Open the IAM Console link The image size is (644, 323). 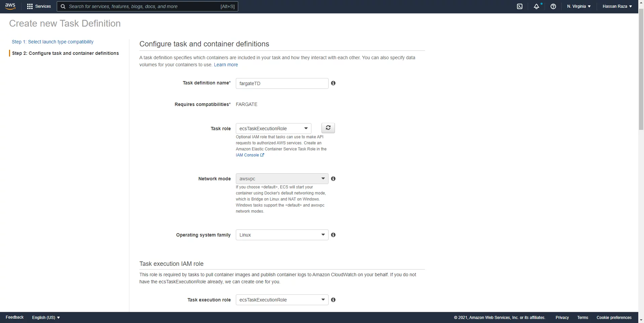(250, 155)
